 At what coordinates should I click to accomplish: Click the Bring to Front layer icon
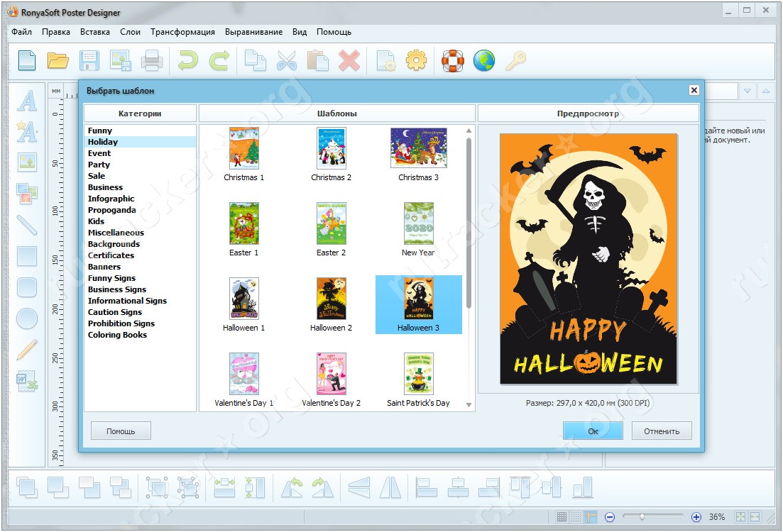[x=27, y=487]
